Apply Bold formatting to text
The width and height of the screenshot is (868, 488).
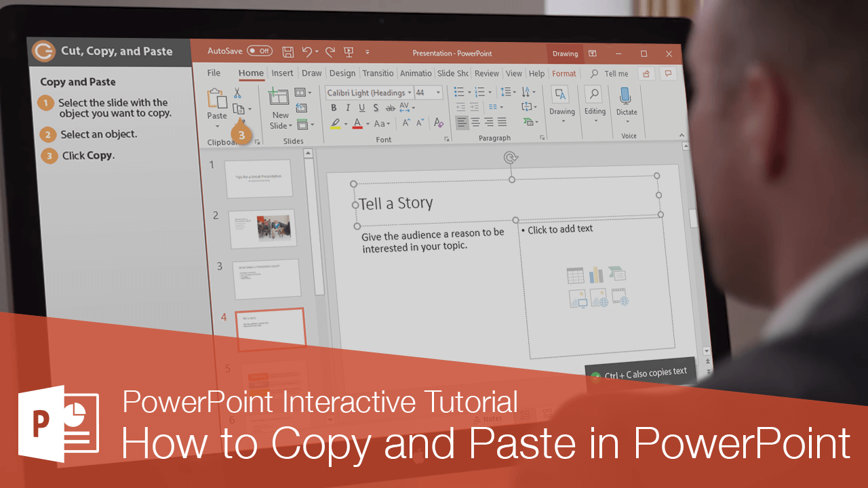pos(334,108)
